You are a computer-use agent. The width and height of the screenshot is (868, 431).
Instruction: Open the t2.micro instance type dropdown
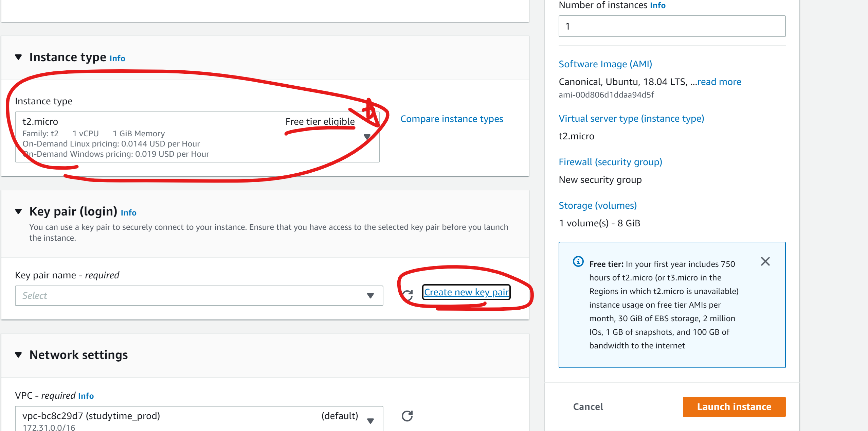point(367,137)
